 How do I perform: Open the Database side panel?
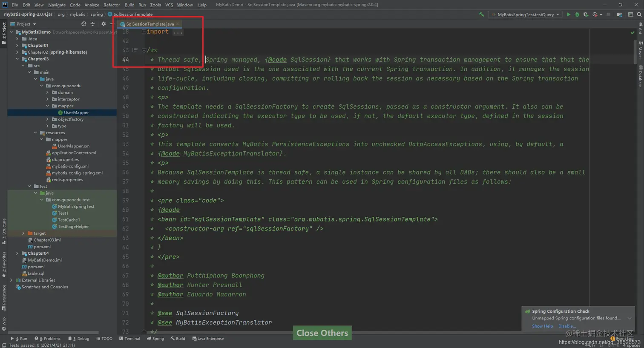[x=640, y=76]
